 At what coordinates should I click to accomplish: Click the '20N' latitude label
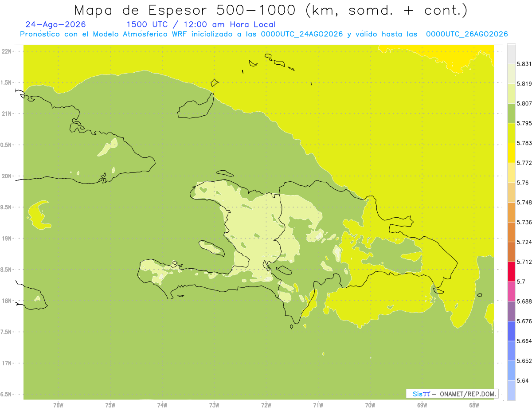point(7,176)
